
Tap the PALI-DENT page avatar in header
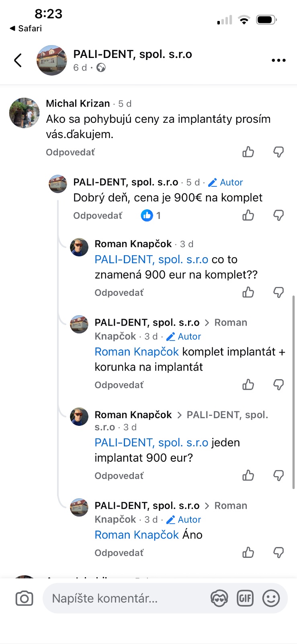tap(52, 60)
